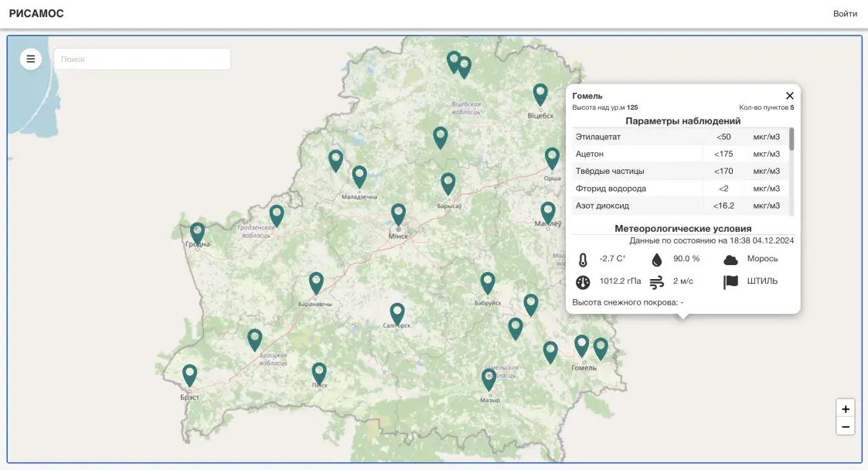Select the Пінск station pin

click(319, 373)
